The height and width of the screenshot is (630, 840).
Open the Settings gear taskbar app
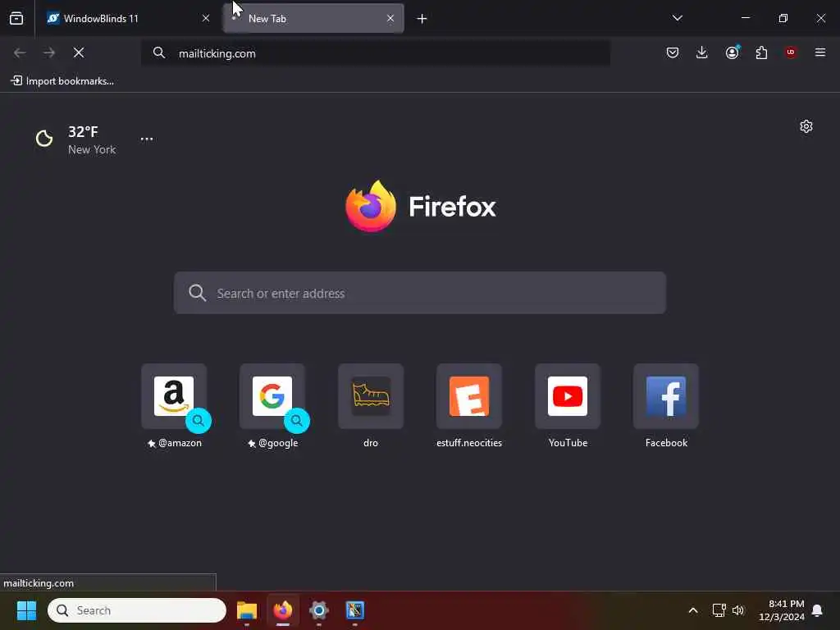[x=319, y=610]
